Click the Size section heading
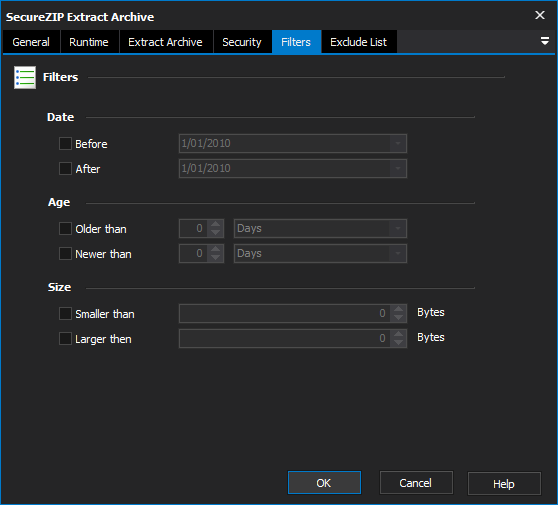The height and width of the screenshot is (505, 558). click(59, 287)
